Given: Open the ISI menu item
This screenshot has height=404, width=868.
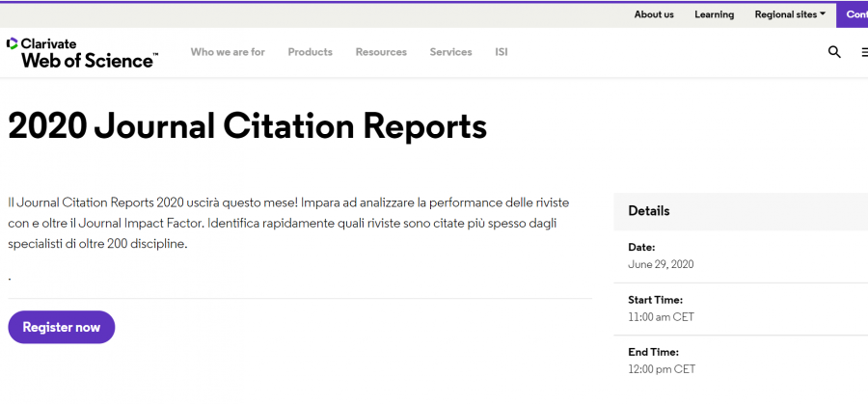Looking at the screenshot, I should coord(501,52).
